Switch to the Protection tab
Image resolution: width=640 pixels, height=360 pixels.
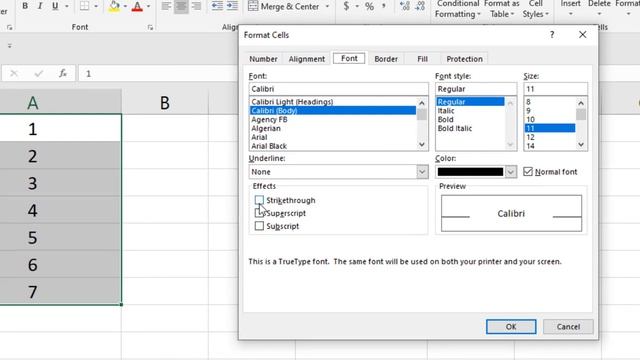click(x=464, y=59)
